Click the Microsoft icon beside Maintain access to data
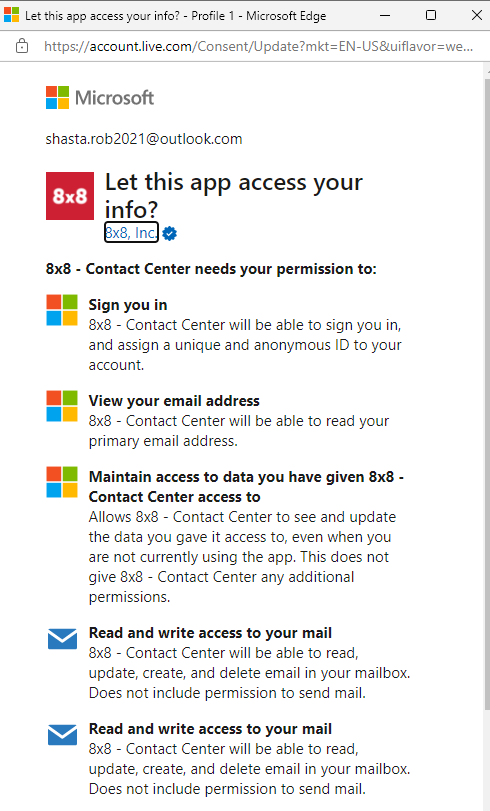 point(62,482)
